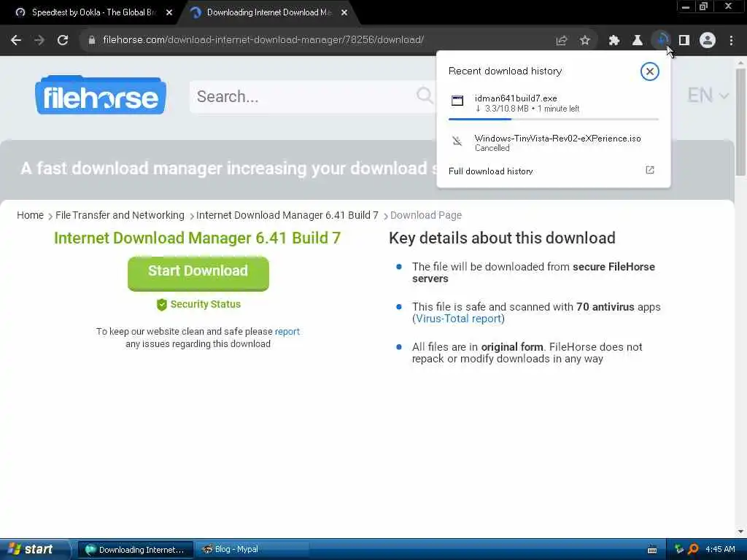
Task: Toggle the side panel icon
Action: [x=684, y=41]
